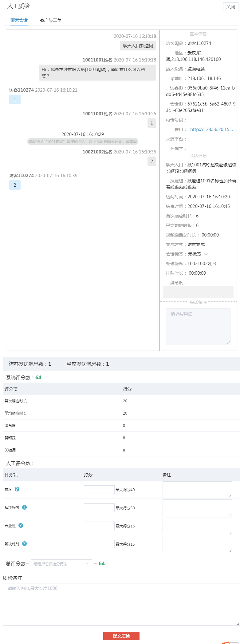Click the 提交质检 button
Screen dimensions: 240x644
[x=121, y=636]
